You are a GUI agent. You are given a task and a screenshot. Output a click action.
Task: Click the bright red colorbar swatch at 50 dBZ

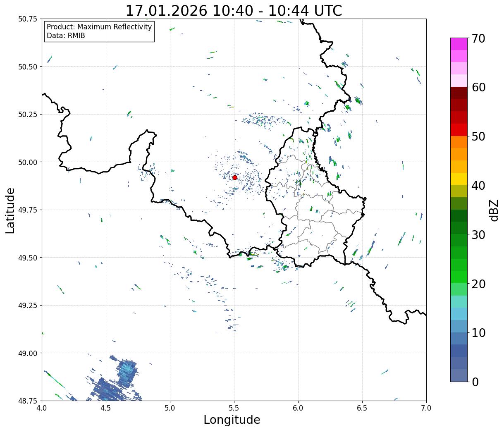(459, 130)
